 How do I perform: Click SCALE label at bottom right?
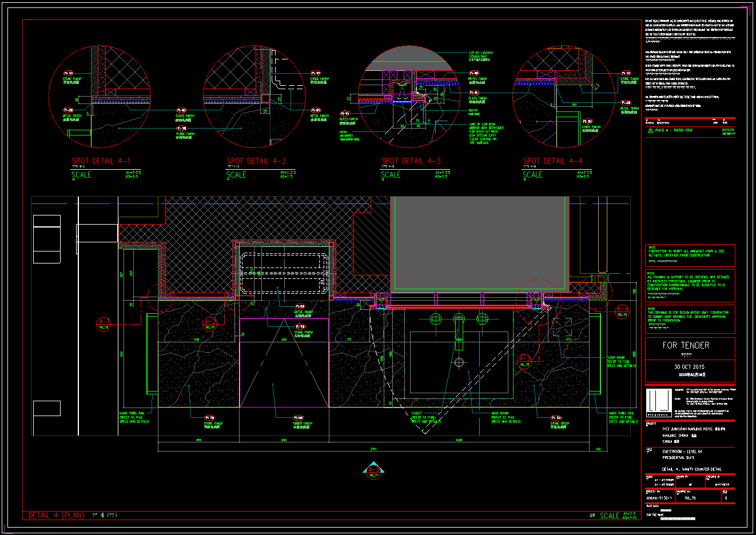pyautogui.click(x=610, y=516)
